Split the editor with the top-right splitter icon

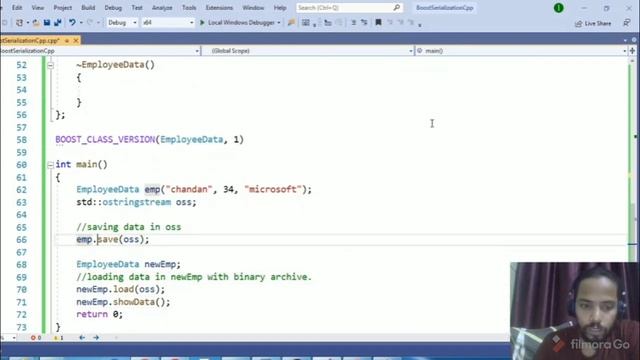(633, 51)
